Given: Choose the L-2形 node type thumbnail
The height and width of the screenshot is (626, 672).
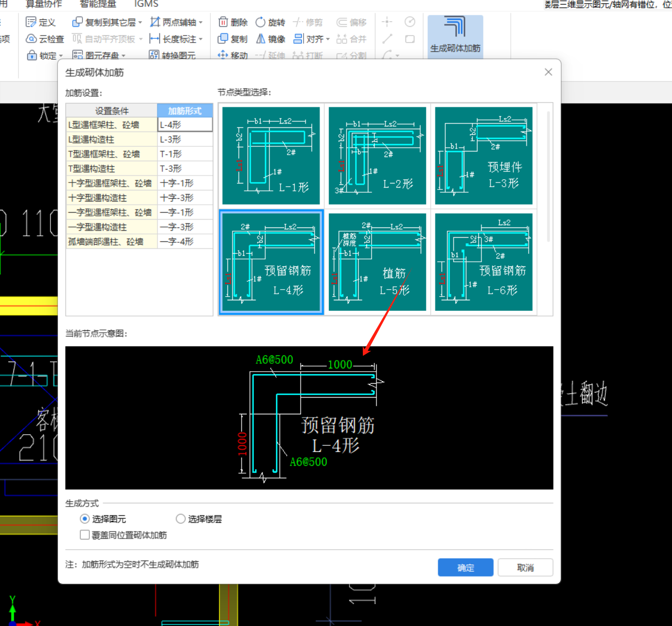Looking at the screenshot, I should click(x=377, y=156).
